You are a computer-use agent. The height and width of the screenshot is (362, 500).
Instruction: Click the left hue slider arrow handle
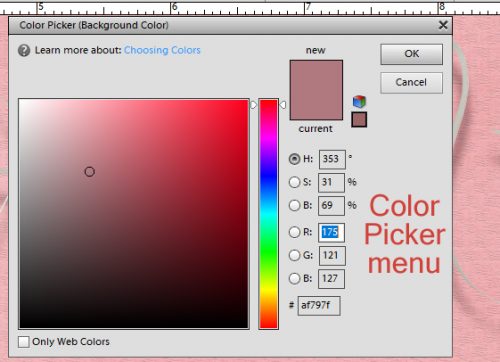pyautogui.click(x=253, y=105)
